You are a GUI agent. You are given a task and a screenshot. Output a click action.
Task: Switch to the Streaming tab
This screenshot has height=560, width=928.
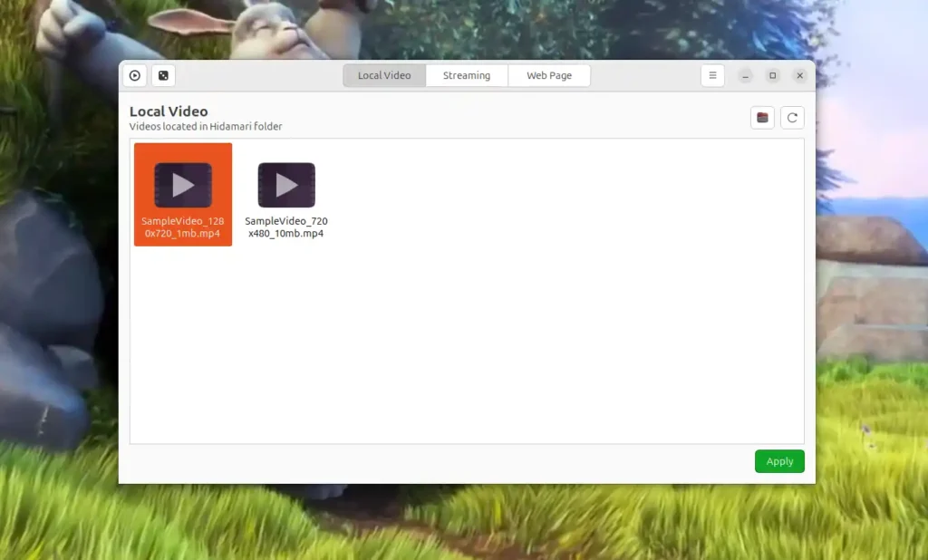click(467, 76)
